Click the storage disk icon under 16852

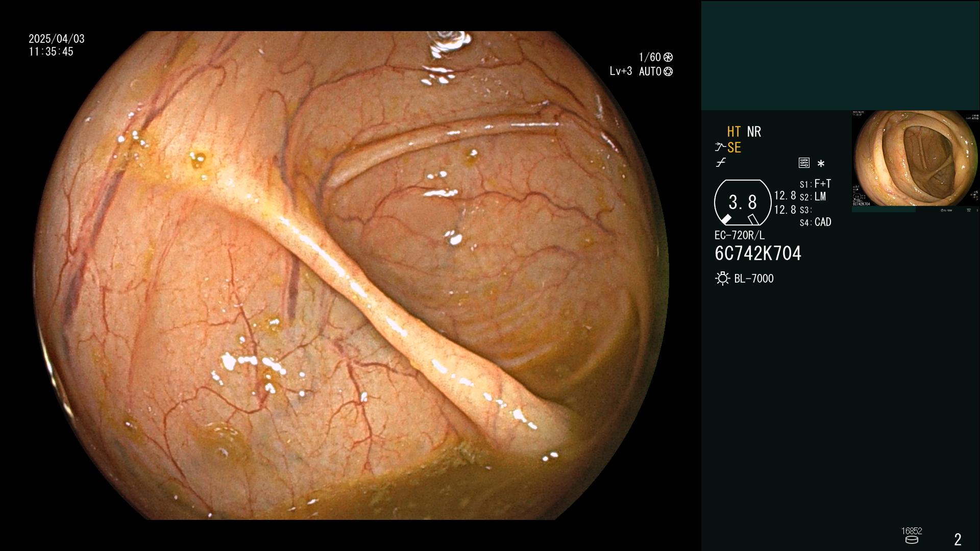[912, 540]
